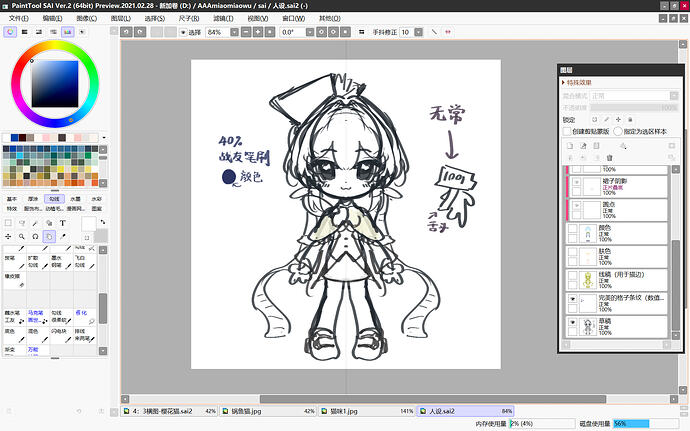
Task: Click the Redo arrow in toolbar
Action: pos(140,32)
